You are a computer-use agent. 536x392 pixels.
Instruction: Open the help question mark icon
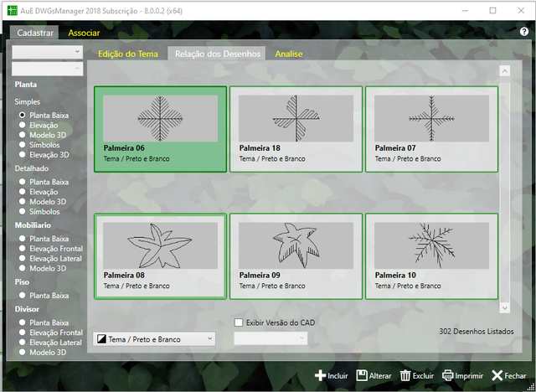[523, 32]
